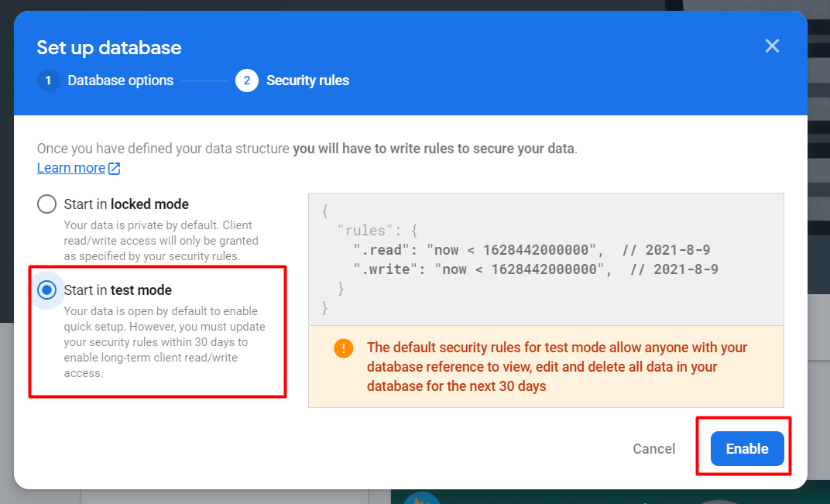Go back to Database options step

pyautogui.click(x=120, y=81)
